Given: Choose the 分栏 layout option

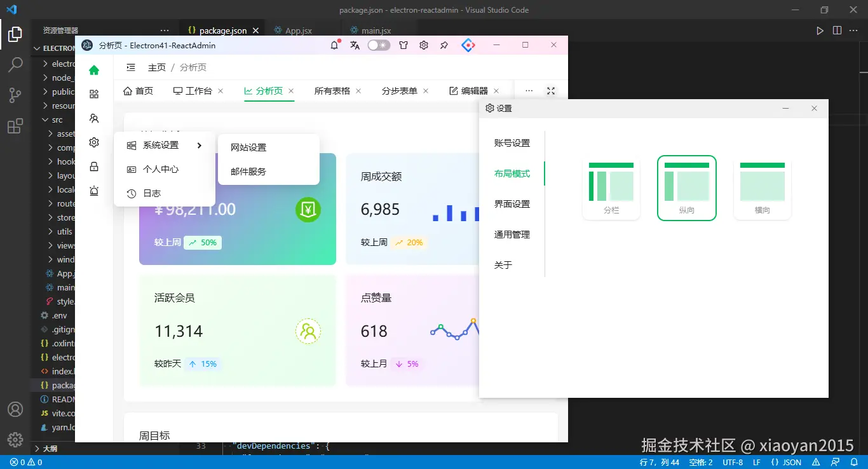Looking at the screenshot, I should pyautogui.click(x=611, y=188).
